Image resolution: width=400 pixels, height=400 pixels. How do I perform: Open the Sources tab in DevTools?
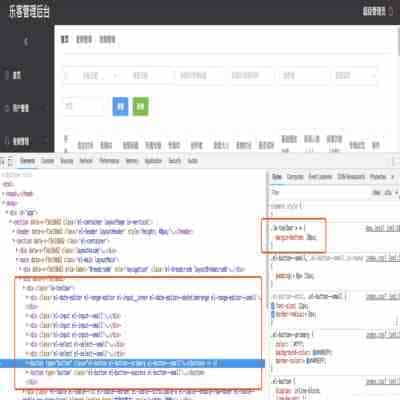tap(67, 161)
